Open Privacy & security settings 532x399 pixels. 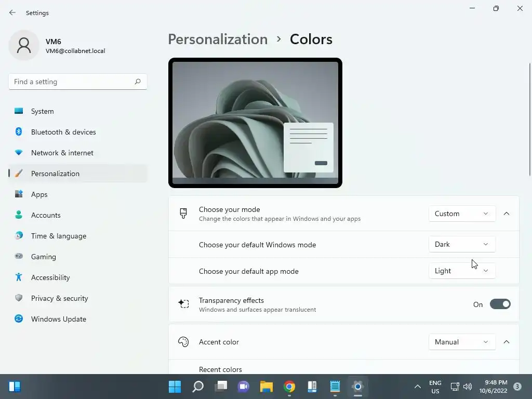[78, 298]
